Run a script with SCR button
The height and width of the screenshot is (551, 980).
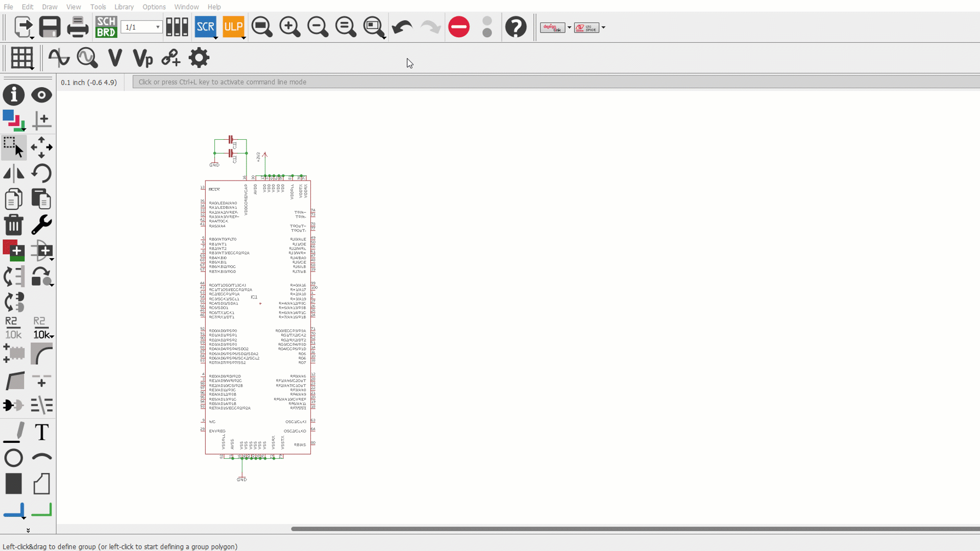pos(205,27)
